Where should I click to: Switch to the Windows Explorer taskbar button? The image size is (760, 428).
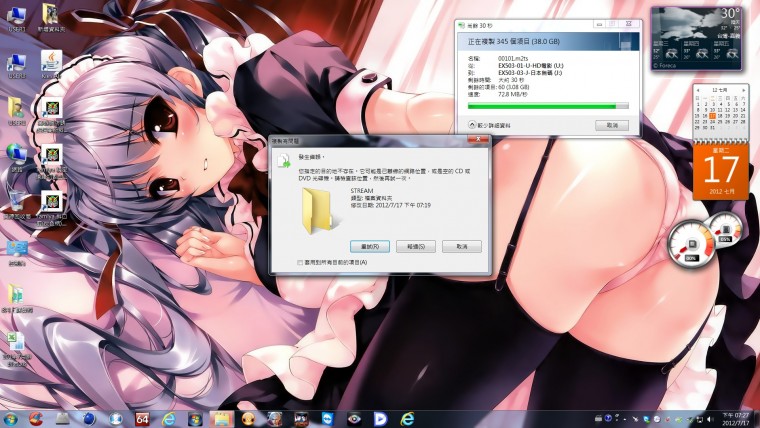click(x=222, y=418)
